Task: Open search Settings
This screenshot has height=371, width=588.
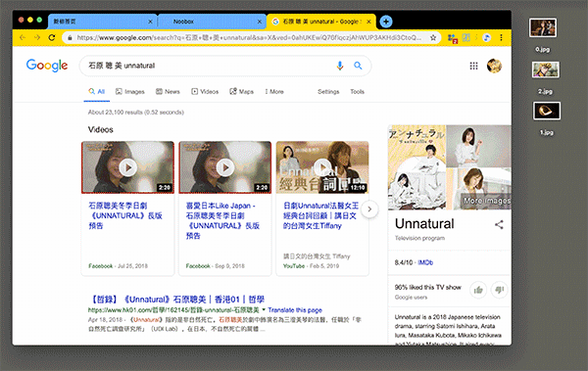Action: pos(328,91)
